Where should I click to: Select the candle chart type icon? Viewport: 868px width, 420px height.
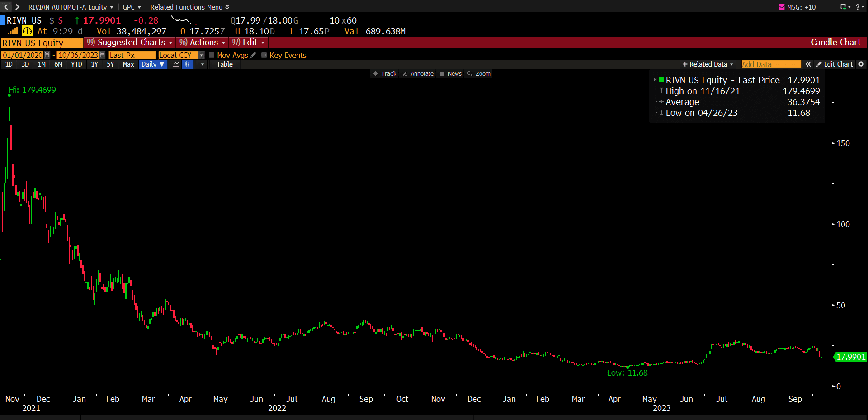coord(187,64)
